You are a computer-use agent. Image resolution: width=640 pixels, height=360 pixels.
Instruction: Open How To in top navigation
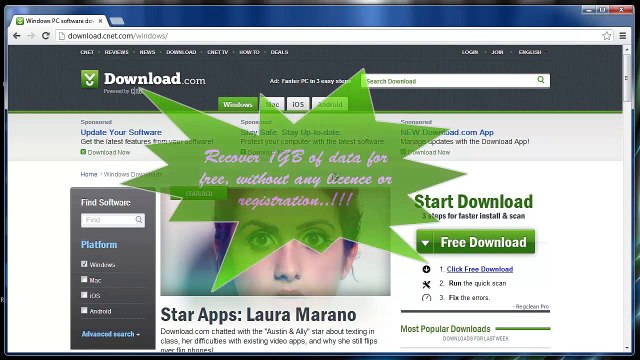point(249,52)
